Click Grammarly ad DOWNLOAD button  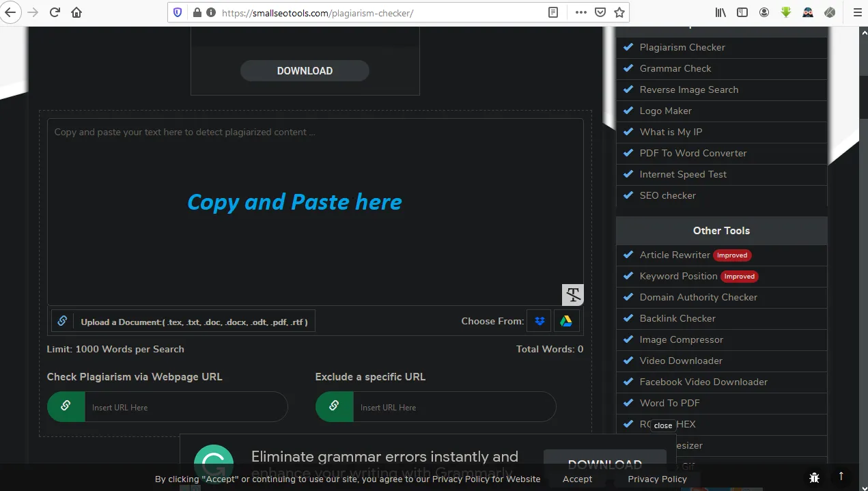[x=604, y=464]
